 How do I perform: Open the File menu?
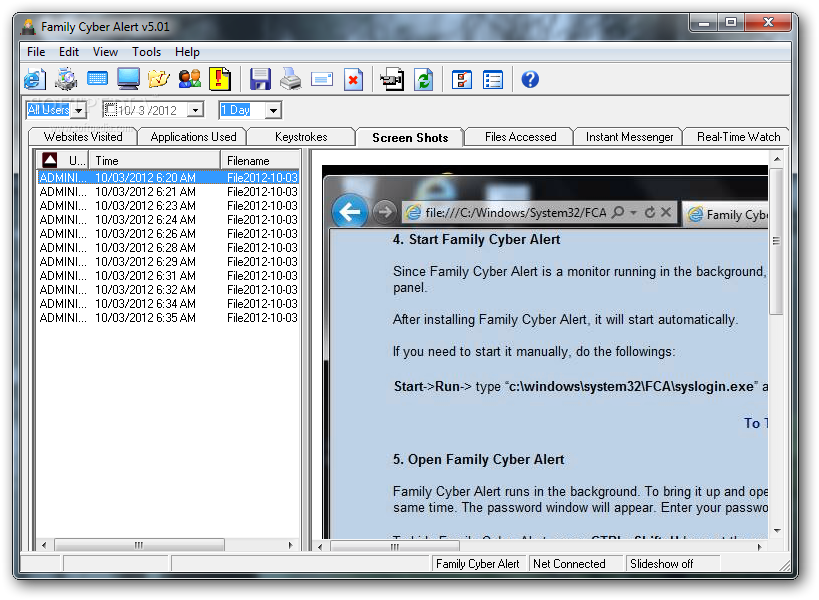pos(36,52)
